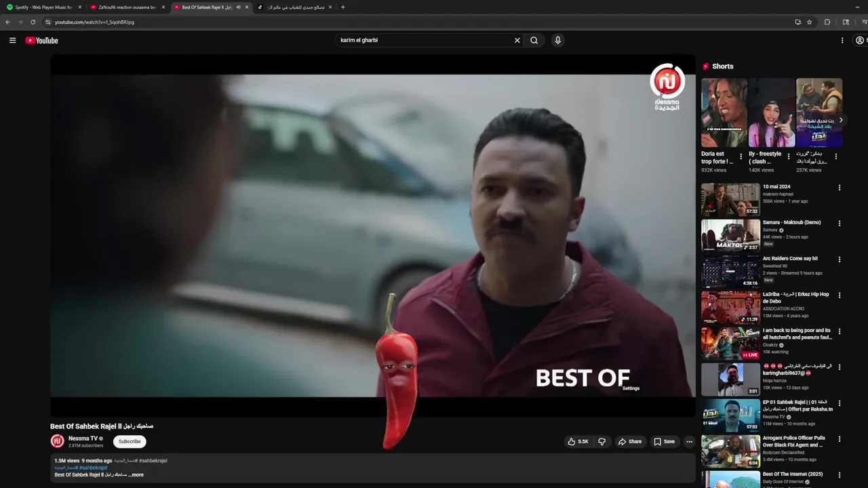The height and width of the screenshot is (488, 868).
Task: Open options for 'Doria est trop forte' short
Action: pos(741,157)
